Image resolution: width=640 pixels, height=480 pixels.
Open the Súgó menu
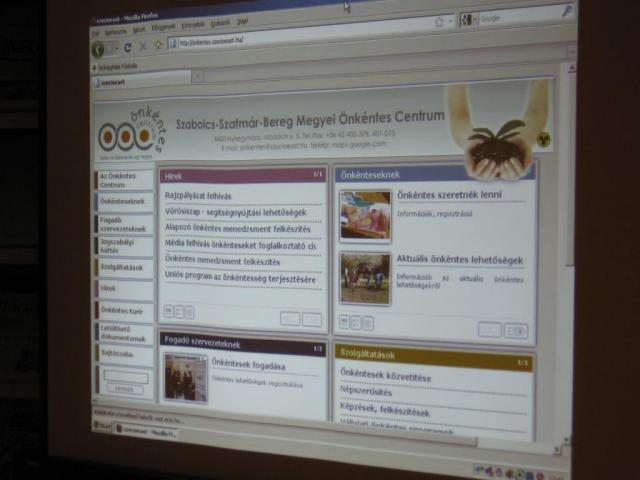(x=242, y=21)
